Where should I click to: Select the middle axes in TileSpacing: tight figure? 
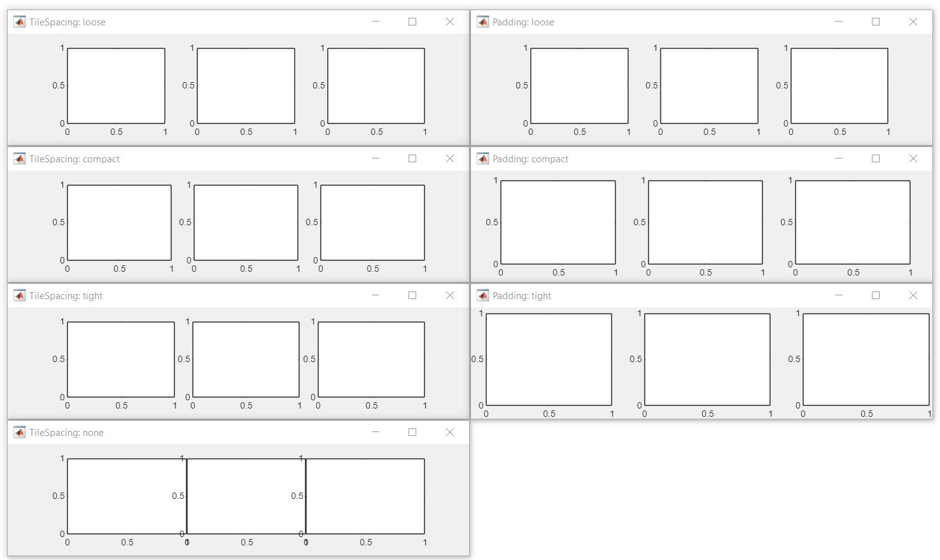246,360
